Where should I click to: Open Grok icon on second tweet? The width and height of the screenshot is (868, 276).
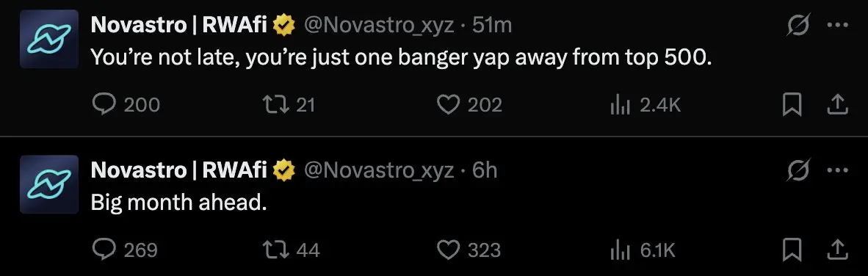800,170
